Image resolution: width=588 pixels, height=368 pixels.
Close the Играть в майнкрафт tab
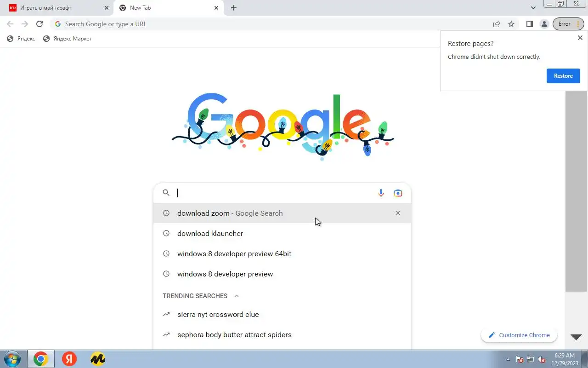107,8
